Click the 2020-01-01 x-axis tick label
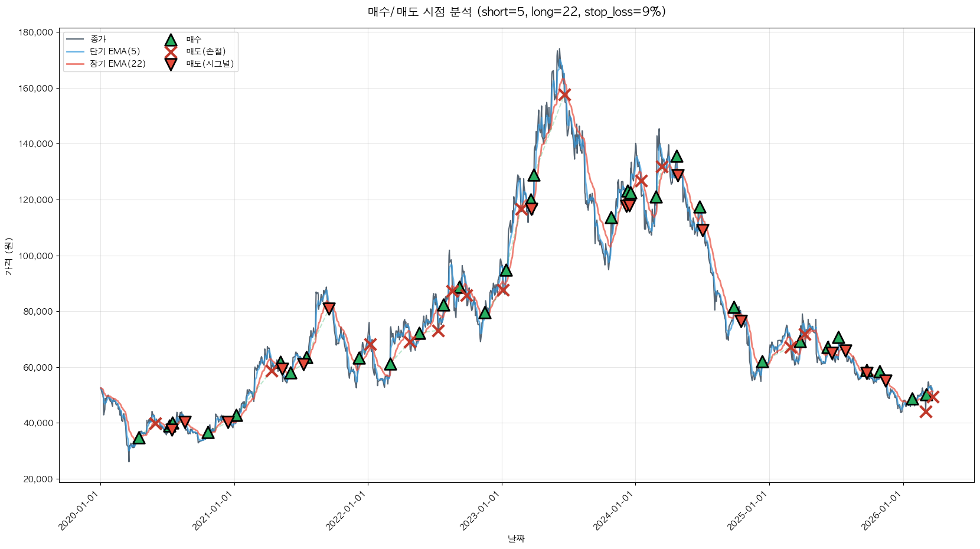The height and width of the screenshot is (549, 980). [79, 511]
